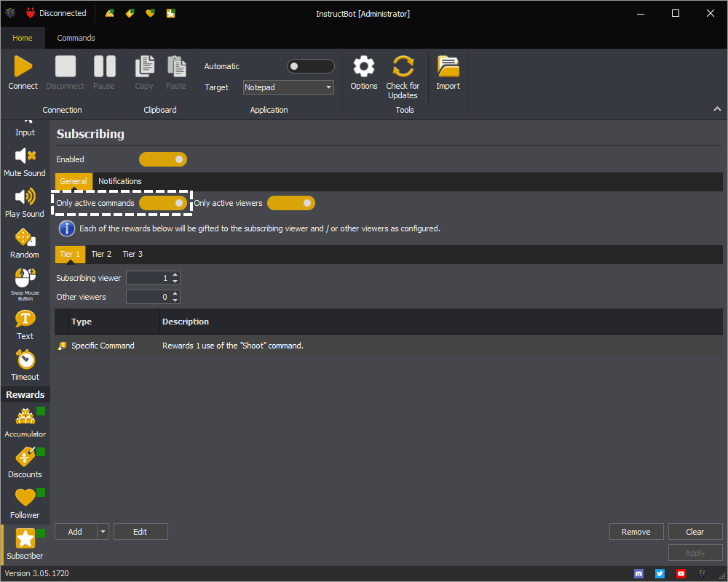
Task: Switch to the Tier 3 tab
Action: pyautogui.click(x=132, y=255)
